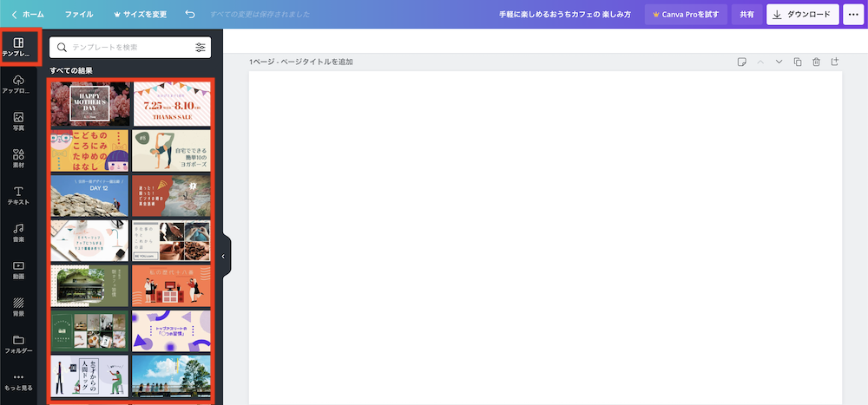Image resolution: width=868 pixels, height=405 pixels.
Task: Open the 音楽 music panel
Action: (x=18, y=232)
